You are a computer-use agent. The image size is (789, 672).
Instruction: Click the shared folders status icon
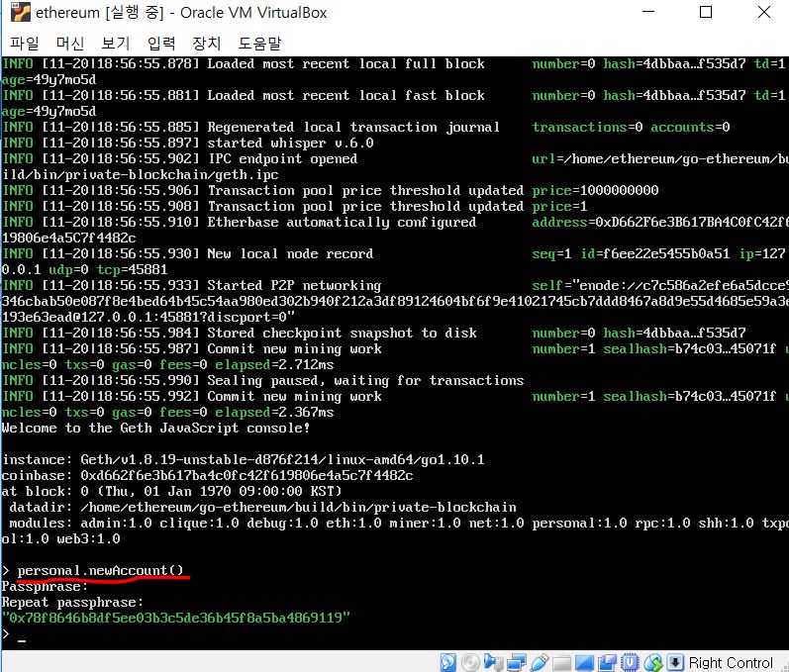pos(561,663)
